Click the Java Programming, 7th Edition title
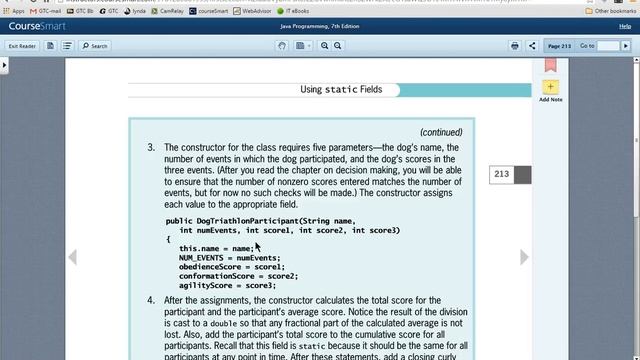640x360 pixels. tap(320, 26)
